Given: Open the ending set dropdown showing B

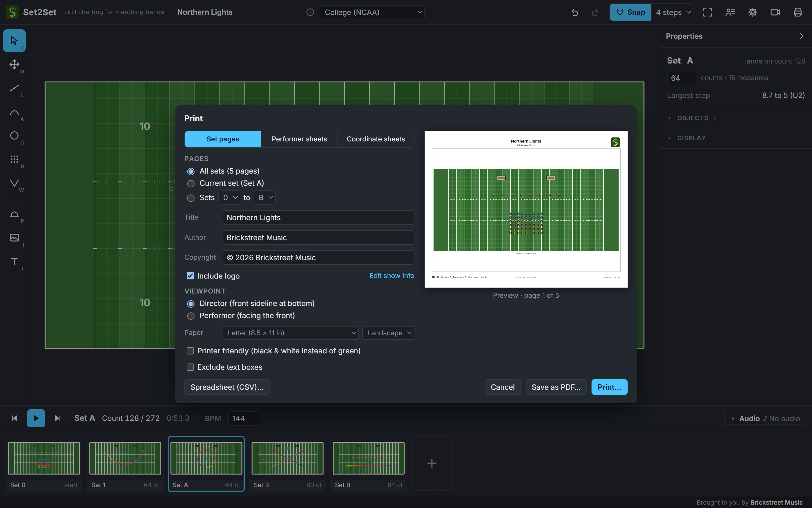Looking at the screenshot, I should coord(265,198).
